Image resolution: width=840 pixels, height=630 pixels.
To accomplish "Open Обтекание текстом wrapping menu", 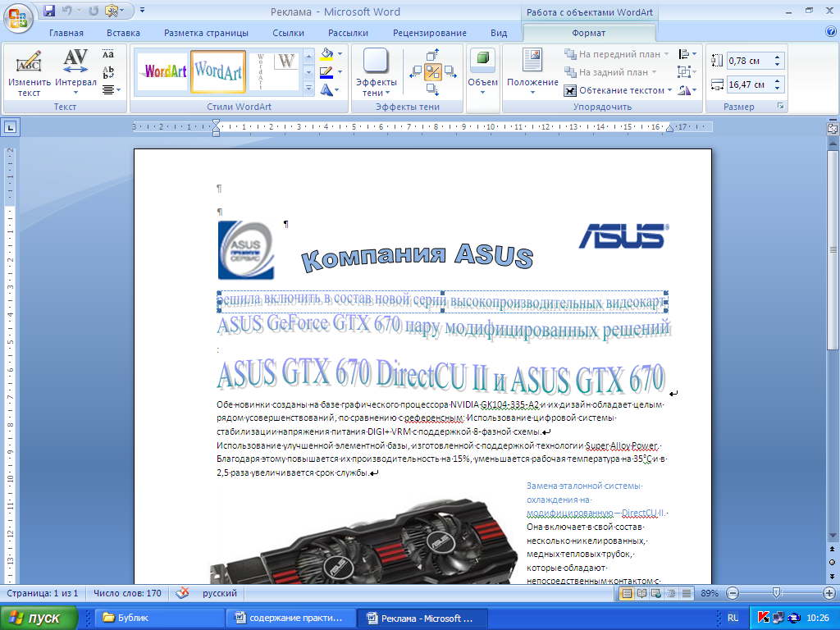I will pos(618,90).
